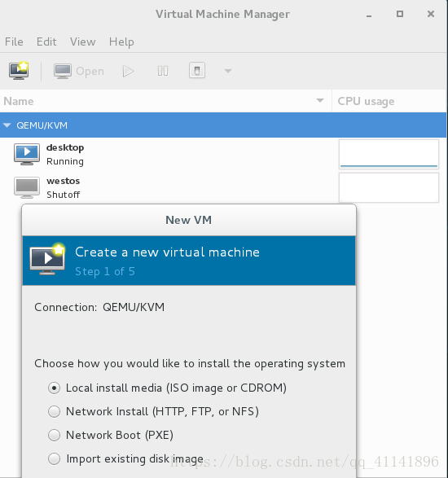The image size is (448, 478).
Task: Click the Shut Down power toolbar button
Action: pyautogui.click(x=197, y=71)
